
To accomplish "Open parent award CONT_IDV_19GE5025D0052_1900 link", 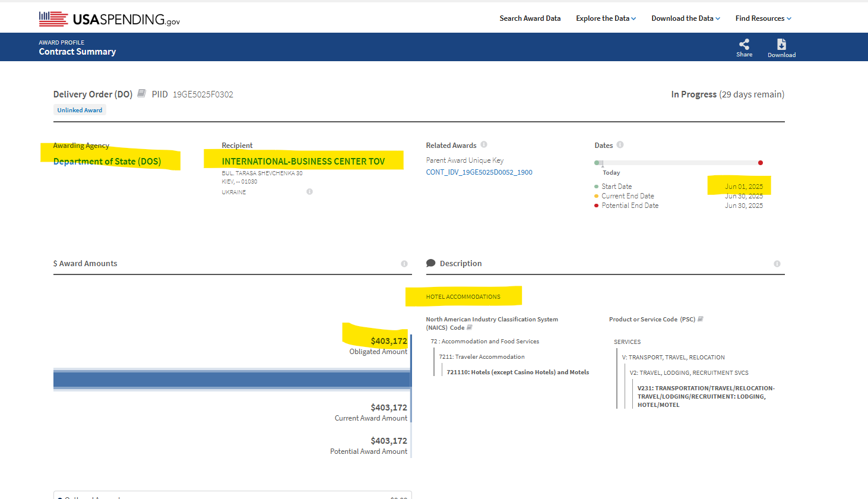I will click(479, 172).
